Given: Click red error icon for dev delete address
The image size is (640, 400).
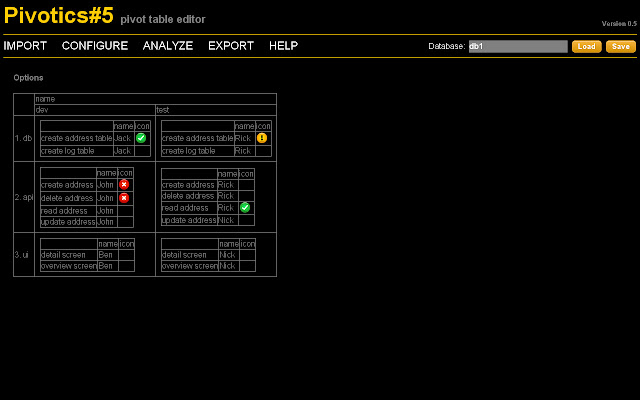Looking at the screenshot, I should tap(124, 197).
